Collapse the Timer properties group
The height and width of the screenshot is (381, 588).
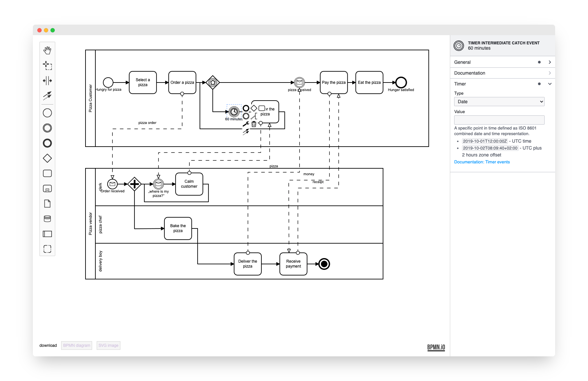502,84
